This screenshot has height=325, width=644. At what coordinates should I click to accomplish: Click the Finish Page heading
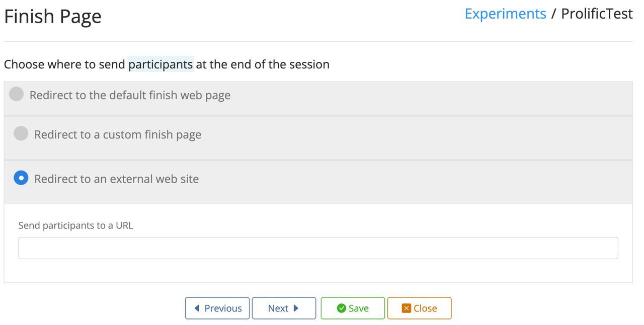point(52,16)
